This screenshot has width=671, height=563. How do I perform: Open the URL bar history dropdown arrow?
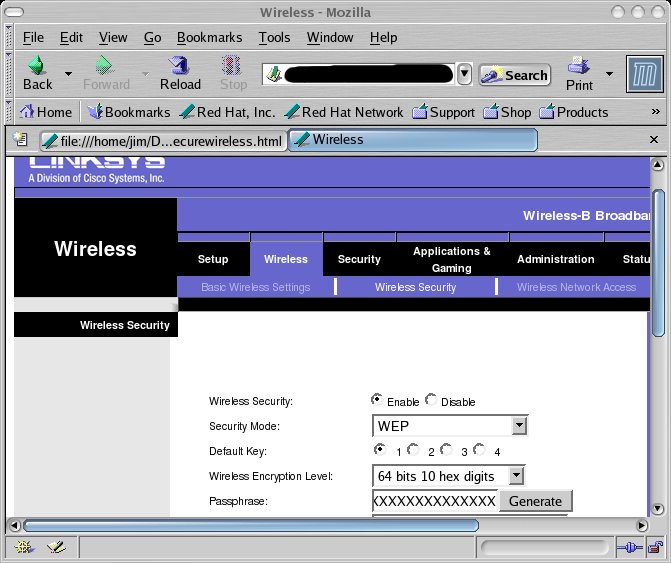(x=464, y=74)
